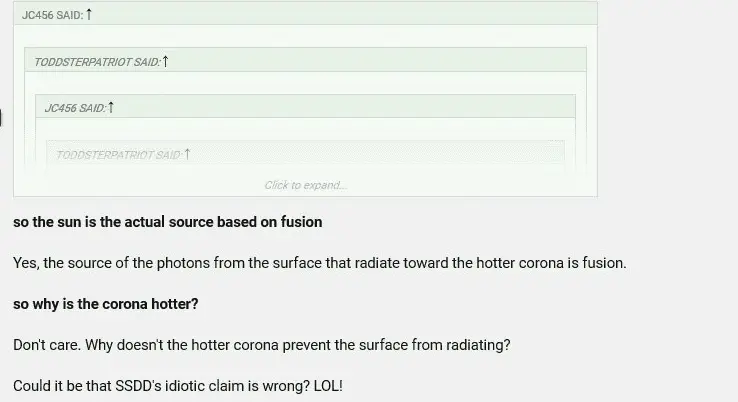Screen dimensions: 738x402
Task: Expand the collapsed quote via Click to expand
Action: pos(305,185)
